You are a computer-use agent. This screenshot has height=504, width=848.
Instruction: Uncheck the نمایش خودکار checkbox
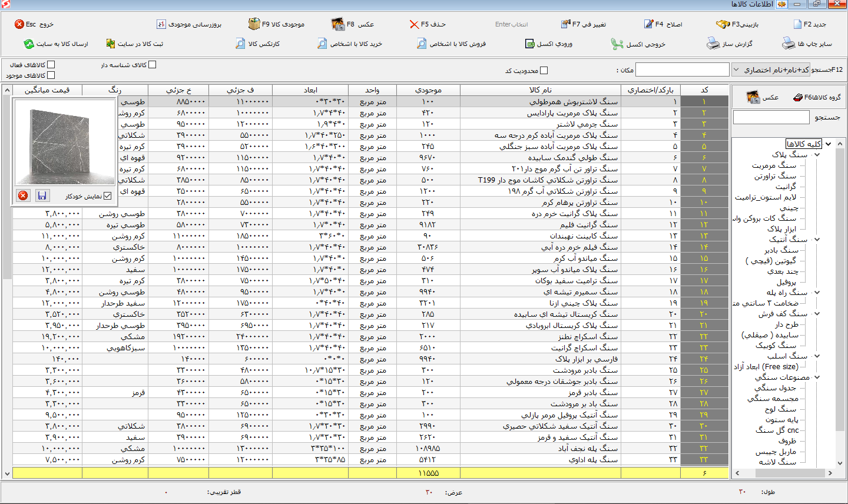tap(107, 196)
